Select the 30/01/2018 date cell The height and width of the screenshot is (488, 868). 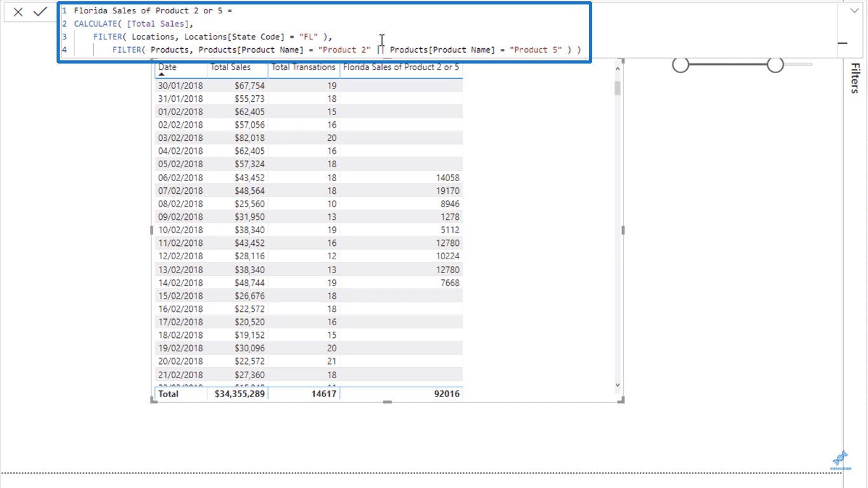[x=180, y=86]
